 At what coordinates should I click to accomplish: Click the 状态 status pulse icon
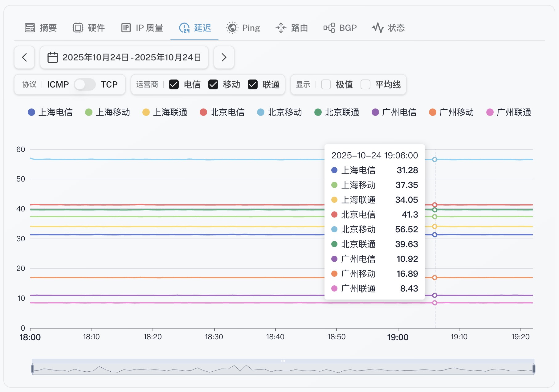(377, 28)
